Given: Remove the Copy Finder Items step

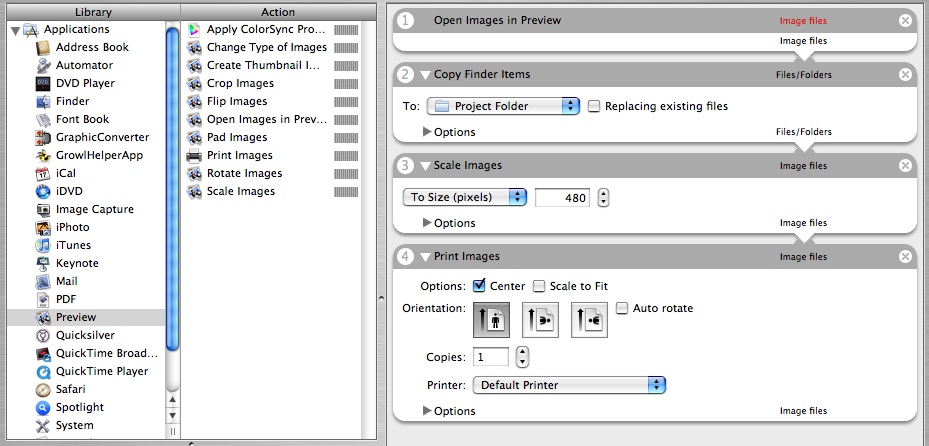Looking at the screenshot, I should [905, 75].
